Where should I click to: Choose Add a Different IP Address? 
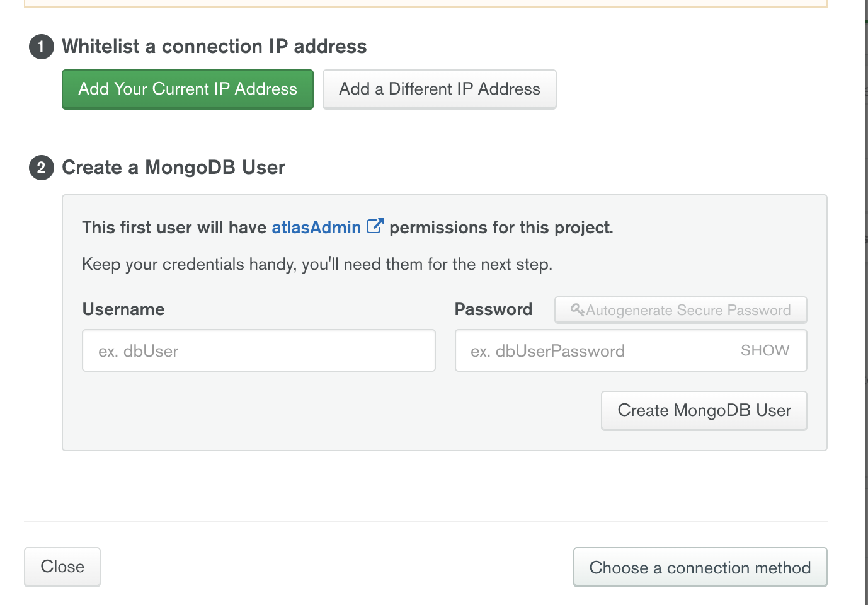[439, 89]
